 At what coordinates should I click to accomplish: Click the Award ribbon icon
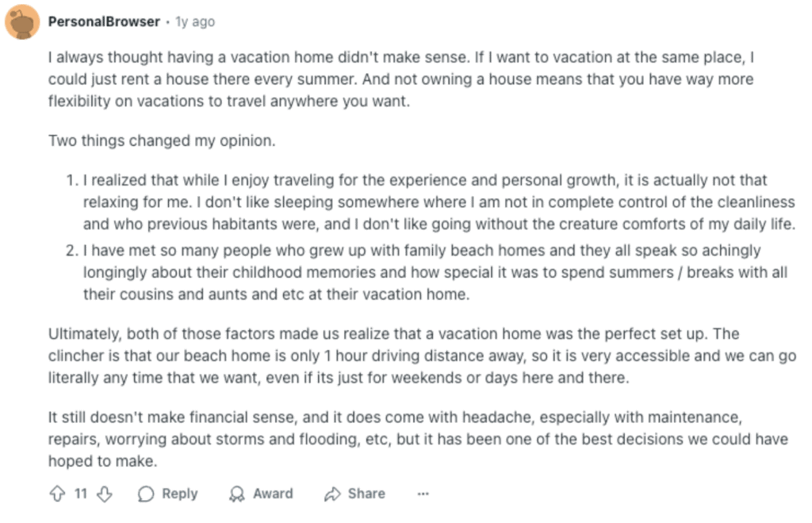(x=236, y=494)
